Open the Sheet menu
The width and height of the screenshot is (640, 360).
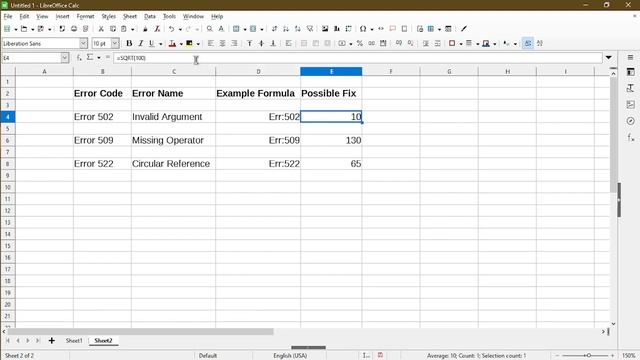coord(130,16)
